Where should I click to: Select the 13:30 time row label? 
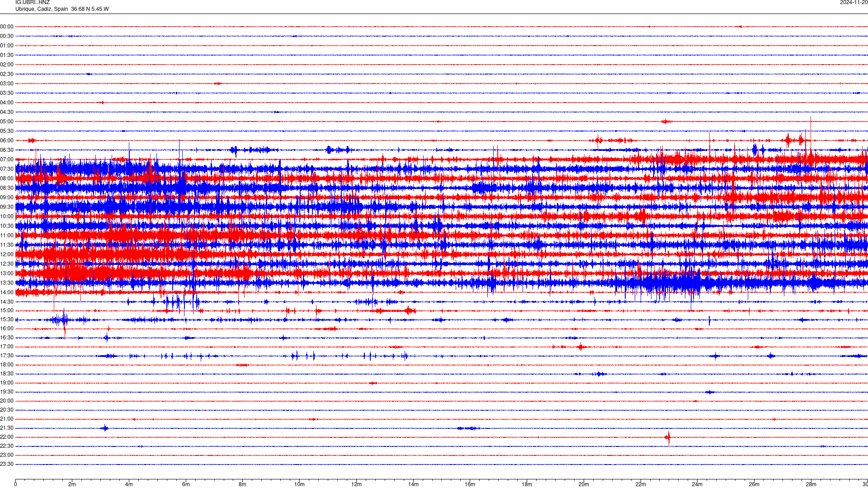point(7,283)
